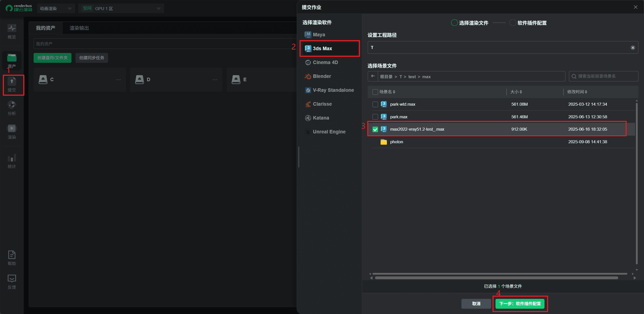
Task: Open the 资产 assets sidebar icon
Action: [12, 61]
